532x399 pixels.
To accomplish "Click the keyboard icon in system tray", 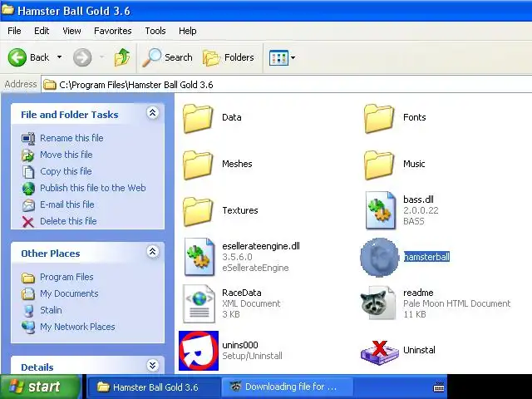I will click(x=439, y=387).
